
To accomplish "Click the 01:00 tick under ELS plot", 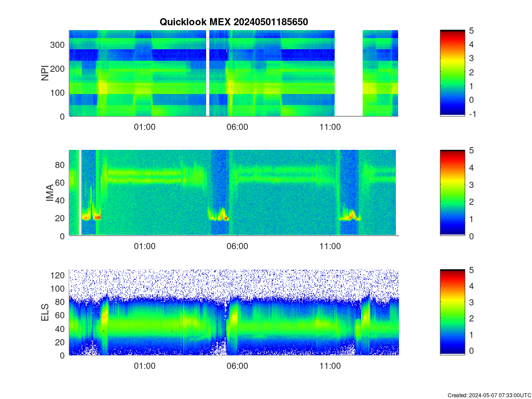I will (x=145, y=366).
